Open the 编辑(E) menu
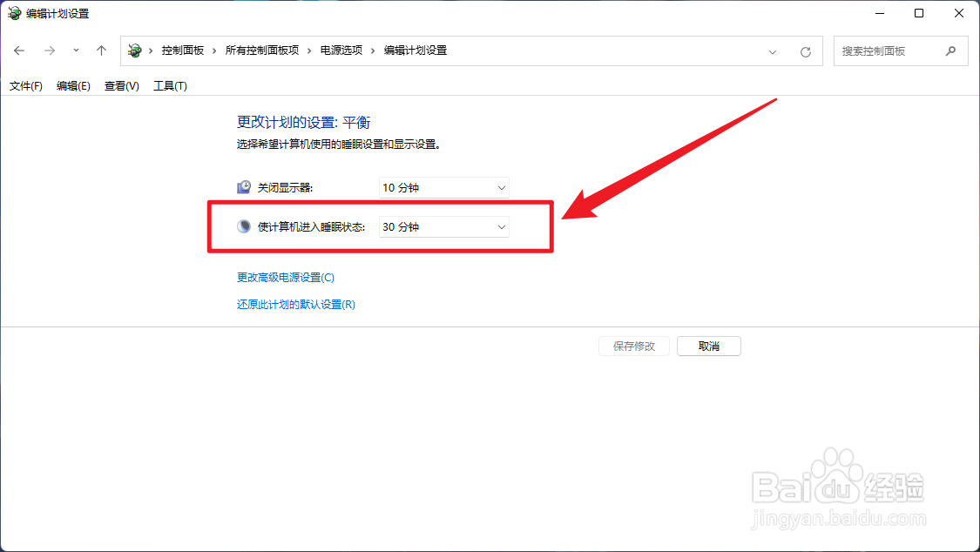 pyautogui.click(x=73, y=86)
